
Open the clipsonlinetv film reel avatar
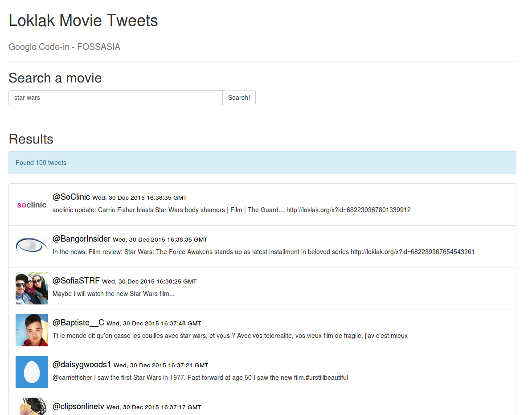32,406
